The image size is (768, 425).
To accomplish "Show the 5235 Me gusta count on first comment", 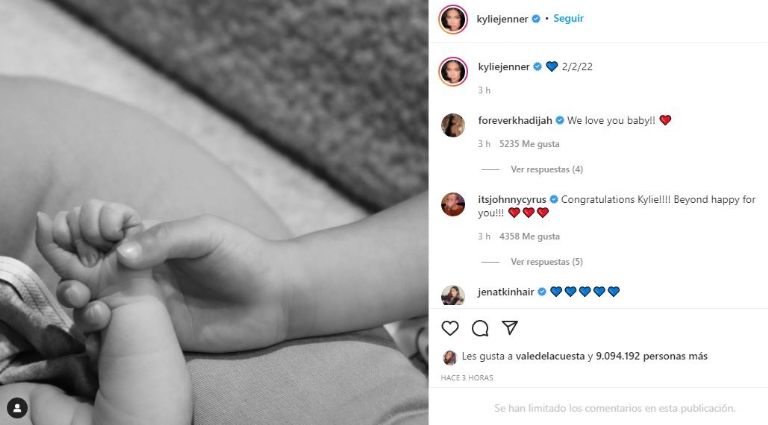I will point(529,144).
